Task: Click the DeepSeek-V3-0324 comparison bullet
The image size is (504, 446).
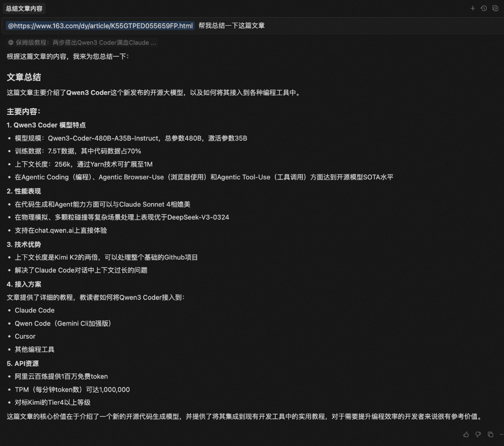Action: point(122,217)
